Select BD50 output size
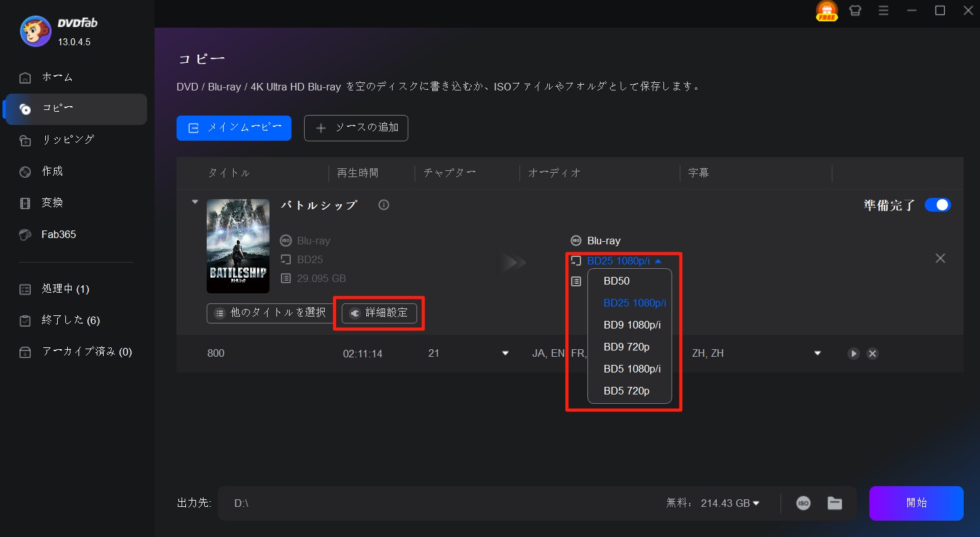The image size is (980, 537). 629,281
